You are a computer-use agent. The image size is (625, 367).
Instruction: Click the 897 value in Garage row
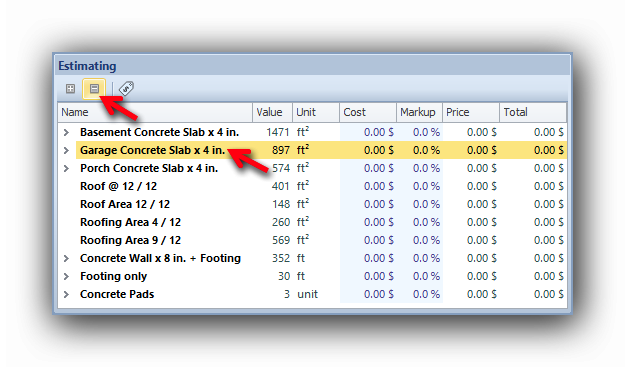(x=281, y=150)
